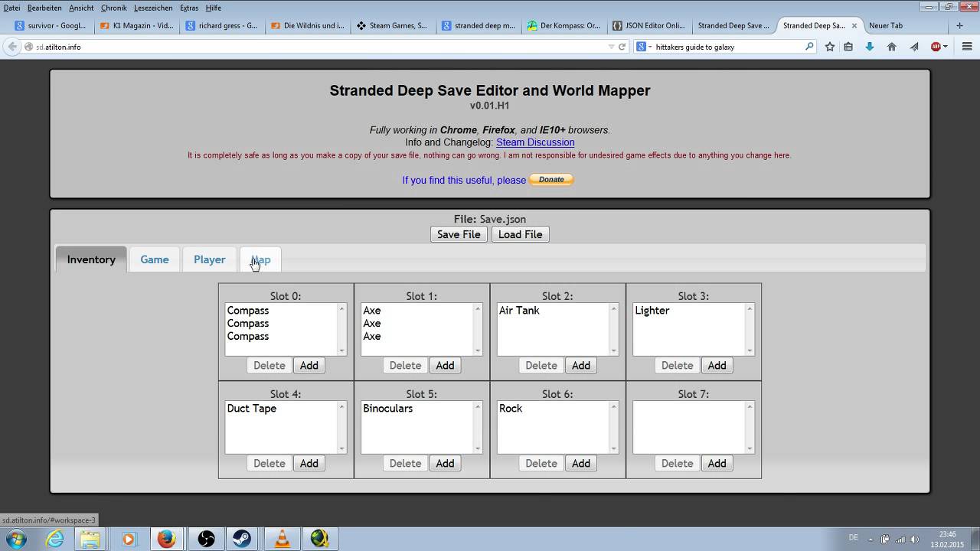
Task: Click the Save File button
Action: [x=459, y=234]
